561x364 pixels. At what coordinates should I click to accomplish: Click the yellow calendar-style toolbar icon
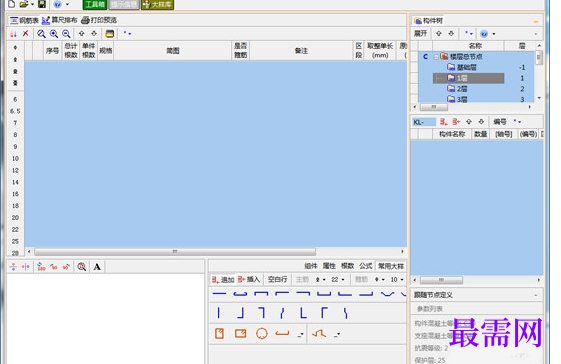click(x=109, y=34)
